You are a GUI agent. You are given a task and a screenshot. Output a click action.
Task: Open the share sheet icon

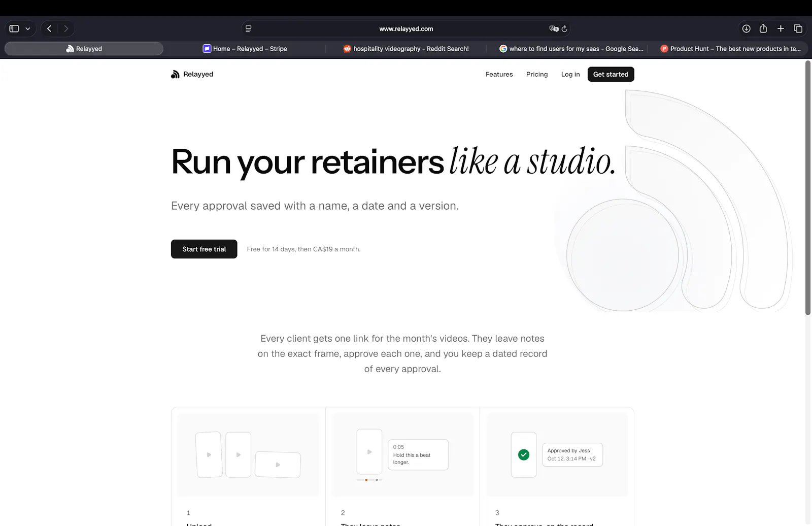763,28
